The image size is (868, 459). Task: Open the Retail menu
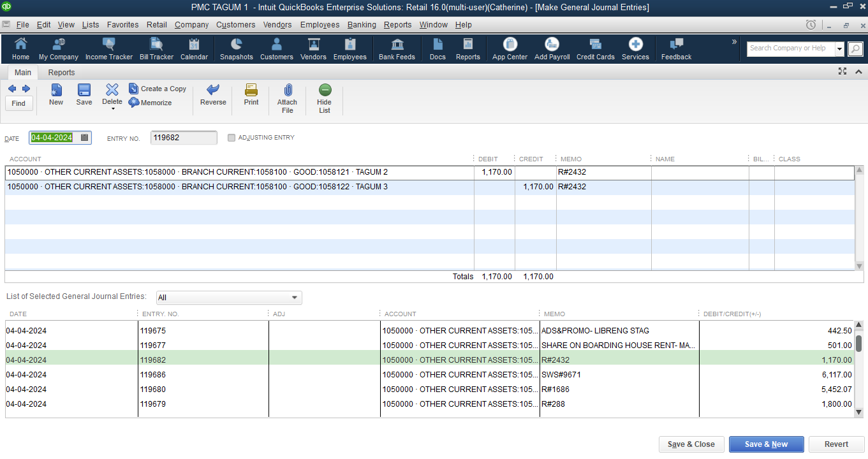[x=157, y=25]
